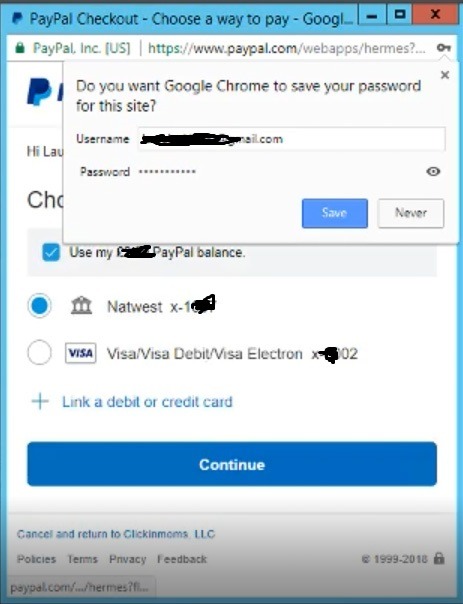Select Visa Debit Electron radio button
The width and height of the screenshot is (463, 604).
click(39, 352)
